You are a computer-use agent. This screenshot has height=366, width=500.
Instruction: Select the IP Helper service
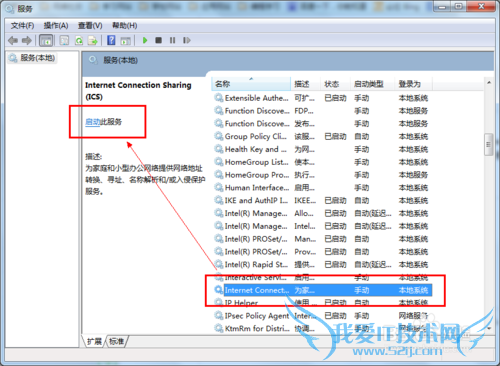322,303
